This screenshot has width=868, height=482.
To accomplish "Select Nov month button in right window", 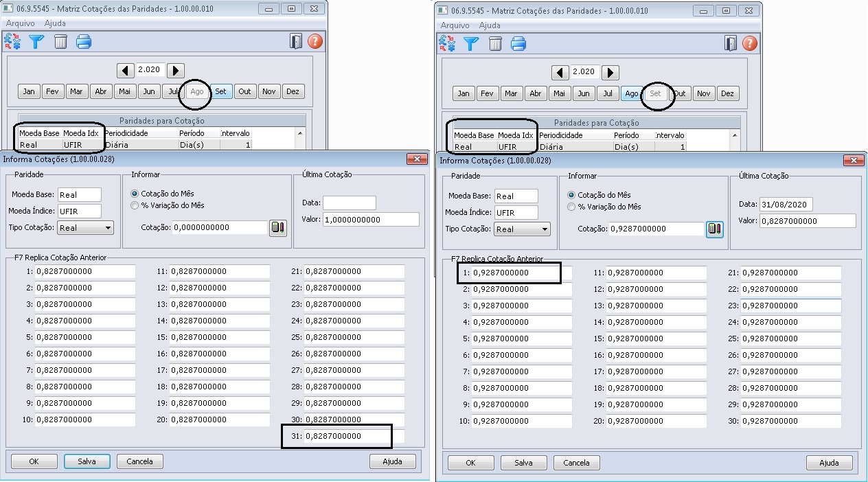I will (703, 93).
